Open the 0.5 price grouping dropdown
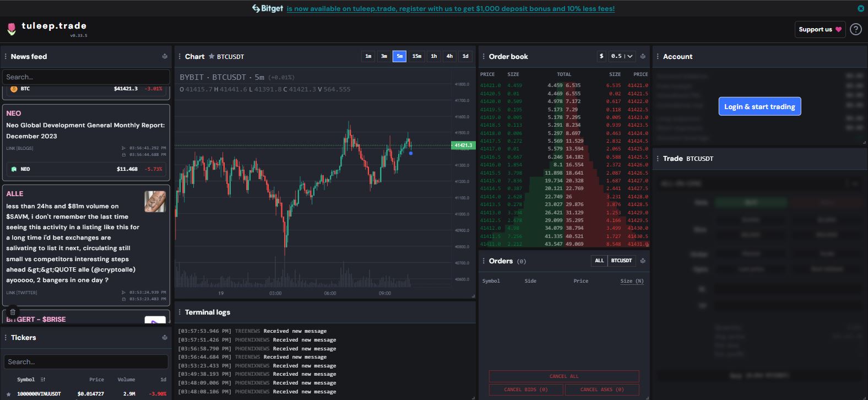 coord(622,56)
